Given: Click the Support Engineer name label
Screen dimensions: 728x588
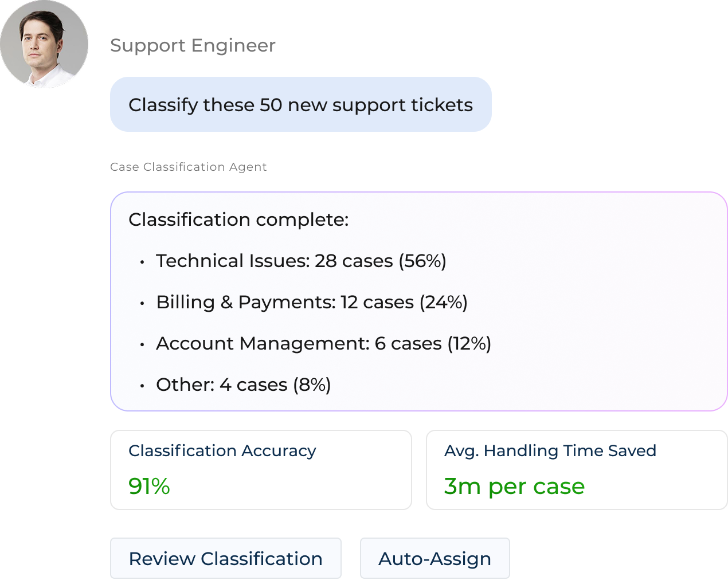Looking at the screenshot, I should point(193,45).
